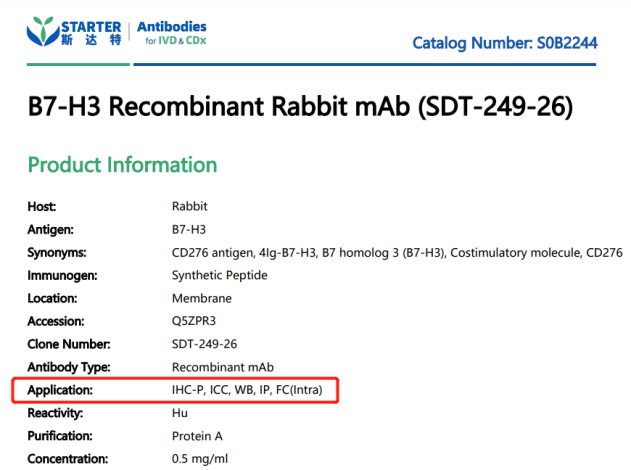This screenshot has height=470, width=631.
Task: Click the Antibody Type value Recombinant mAb
Action: [222, 367]
